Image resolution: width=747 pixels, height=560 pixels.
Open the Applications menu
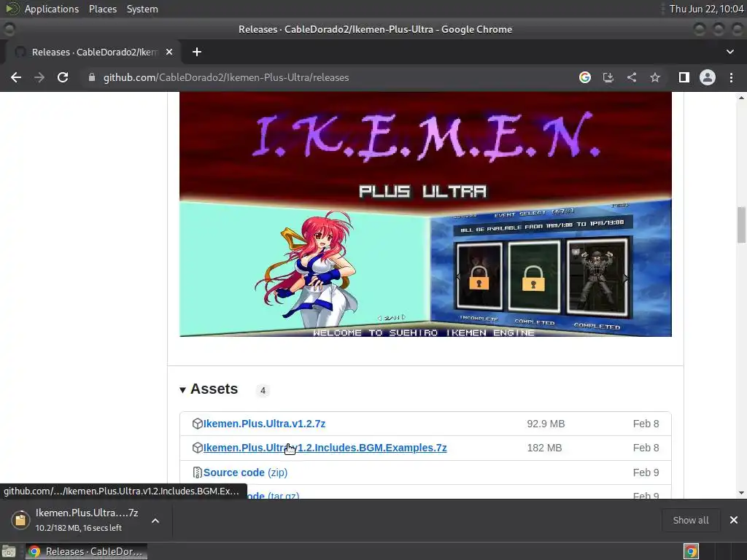point(52,9)
